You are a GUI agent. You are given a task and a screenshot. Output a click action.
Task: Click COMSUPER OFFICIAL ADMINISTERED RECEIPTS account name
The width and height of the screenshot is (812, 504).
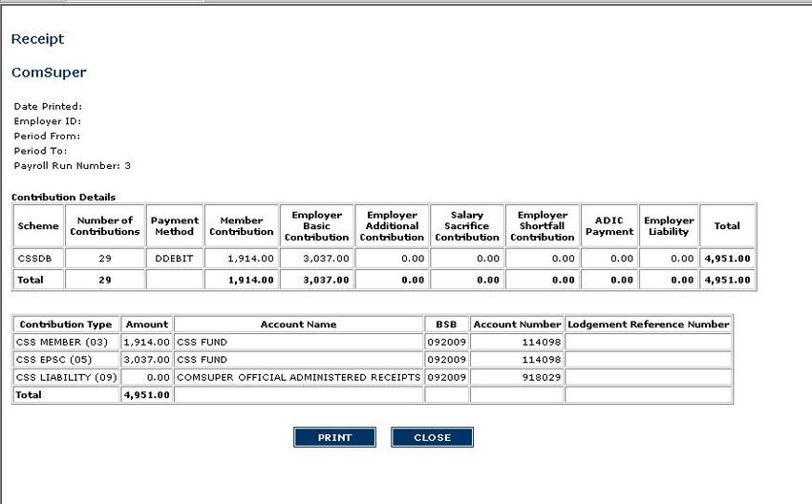[x=298, y=377]
